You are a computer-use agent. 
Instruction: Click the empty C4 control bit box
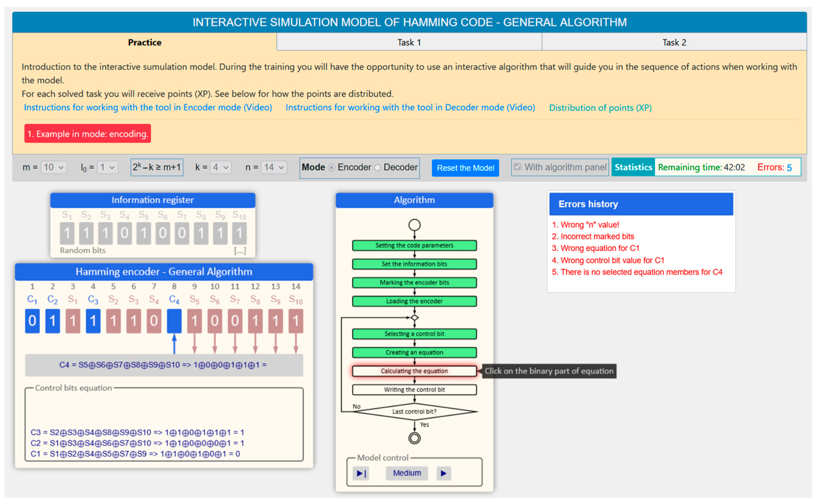tap(174, 321)
